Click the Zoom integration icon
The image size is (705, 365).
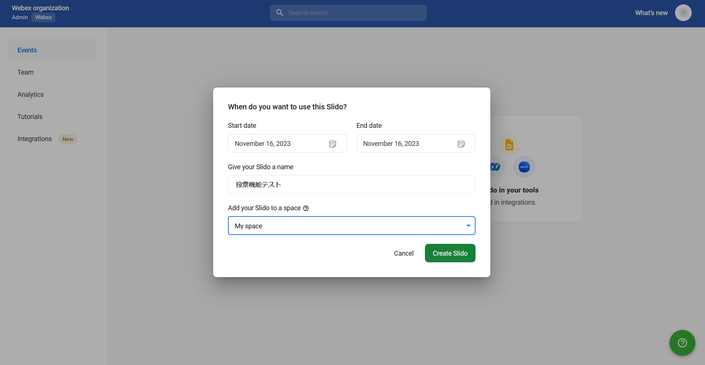[x=524, y=167]
